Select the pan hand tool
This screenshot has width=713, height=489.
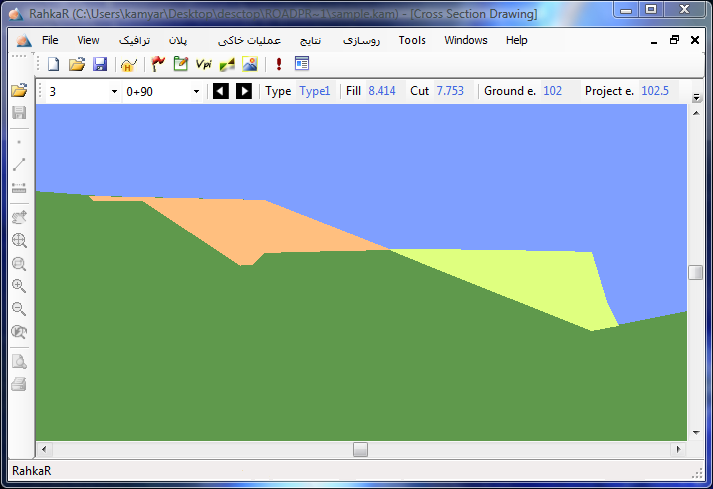[x=19, y=217]
